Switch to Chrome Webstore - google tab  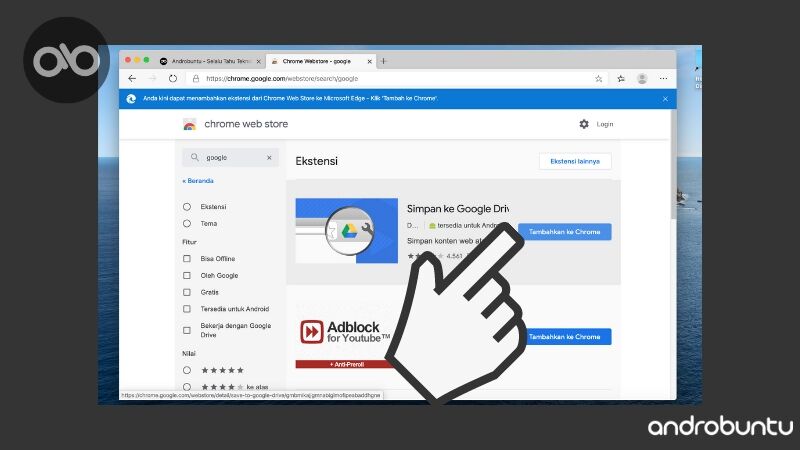coord(321,61)
